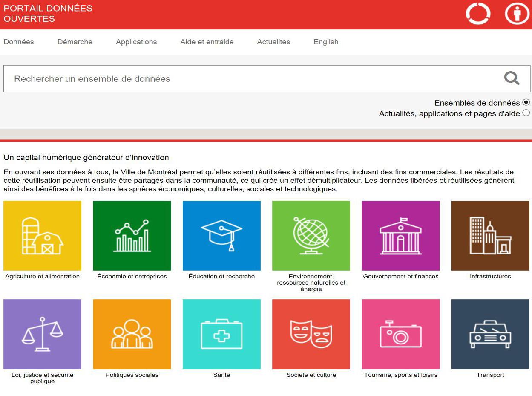Click the person icon in the header
532x396 pixels.
(x=517, y=14)
